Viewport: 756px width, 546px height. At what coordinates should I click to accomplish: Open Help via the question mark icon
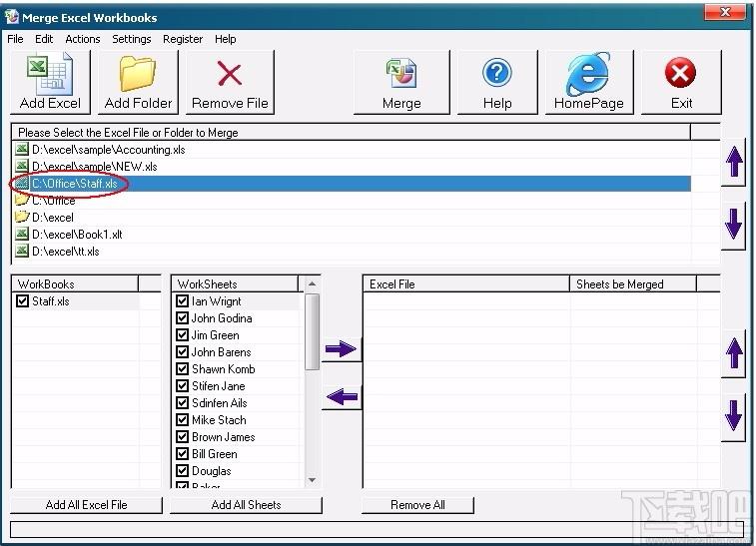click(497, 73)
